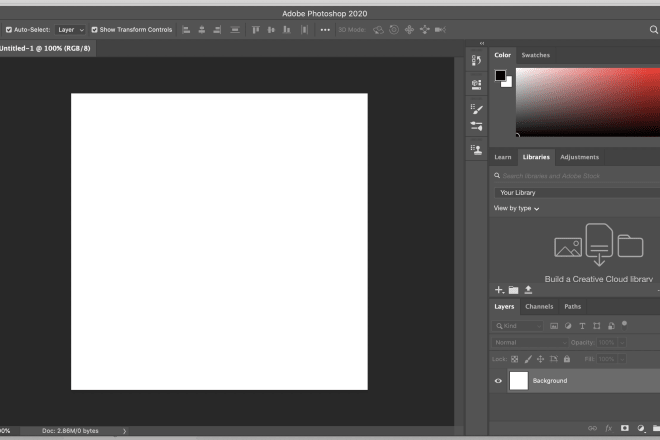This screenshot has width=660, height=440.
Task: Click the add layer mask icon
Action: tap(625, 428)
